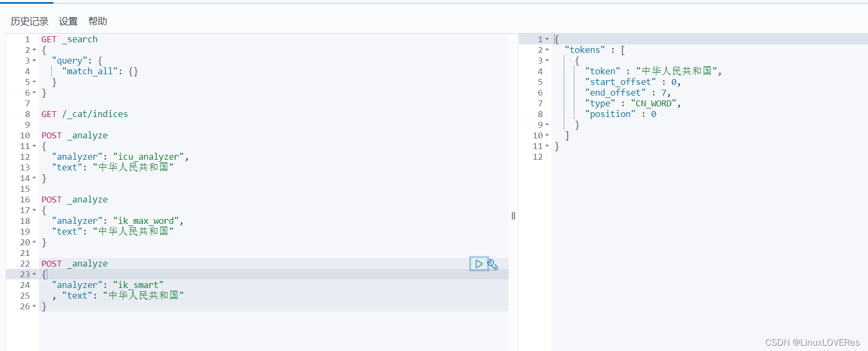Toggle fold arrow at response line 9
The width and height of the screenshot is (868, 351).
547,125
